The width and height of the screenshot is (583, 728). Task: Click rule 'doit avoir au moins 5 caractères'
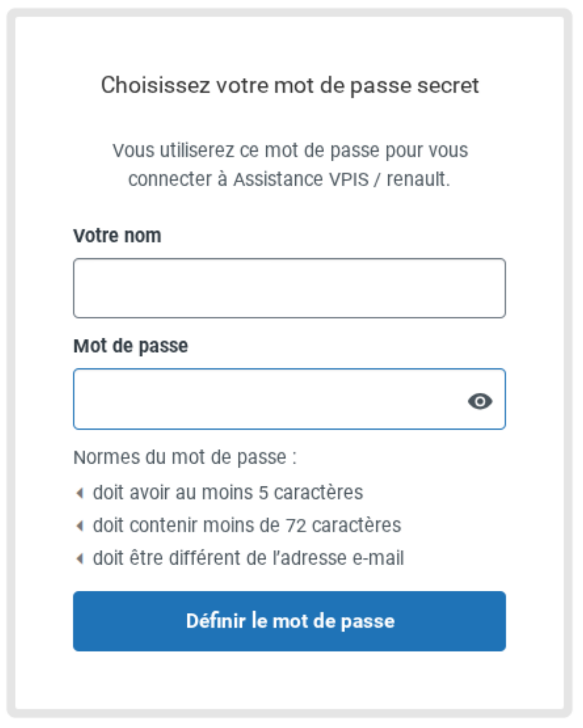tap(228, 493)
